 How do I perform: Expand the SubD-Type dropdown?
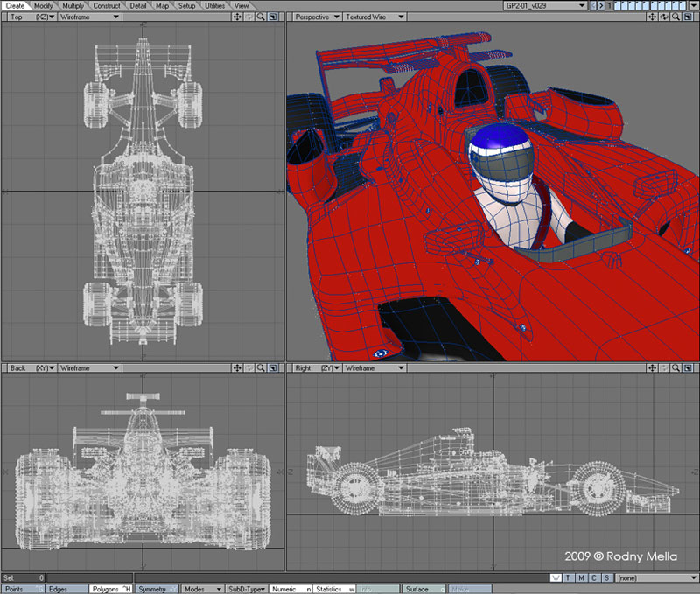(247, 589)
